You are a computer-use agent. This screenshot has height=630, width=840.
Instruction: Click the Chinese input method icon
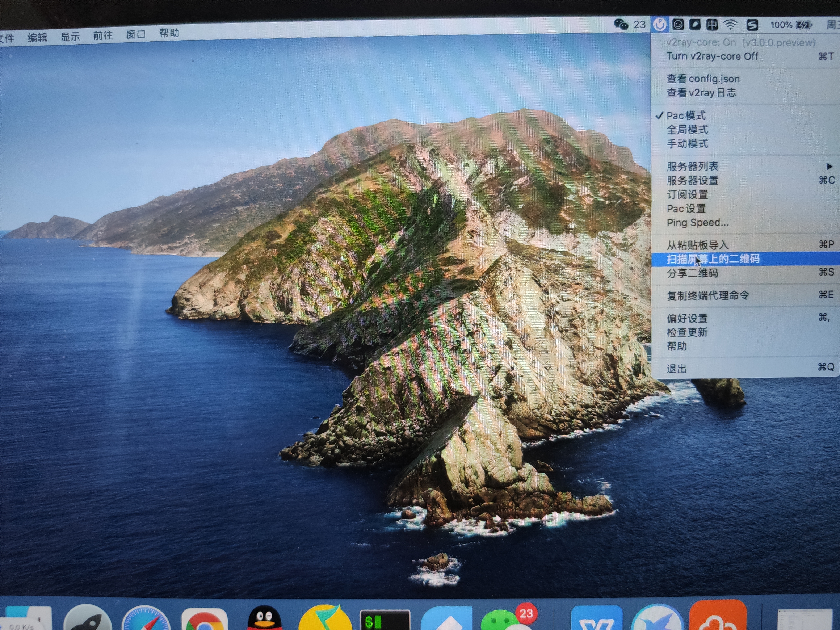(x=712, y=25)
